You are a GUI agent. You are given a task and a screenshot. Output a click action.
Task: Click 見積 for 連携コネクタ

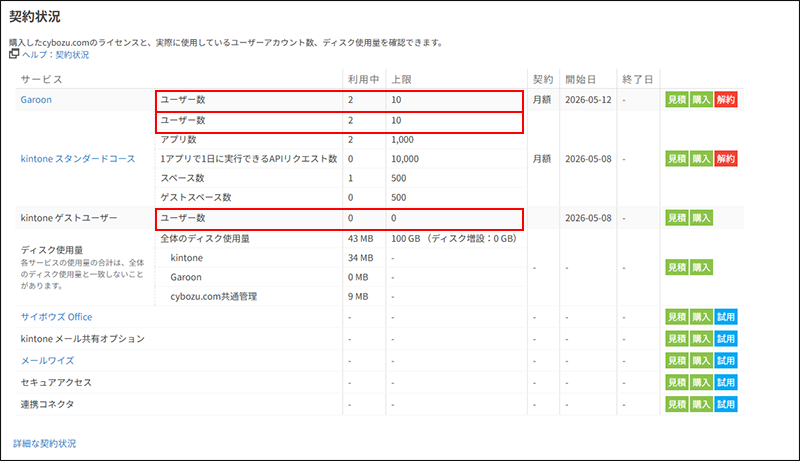(677, 404)
